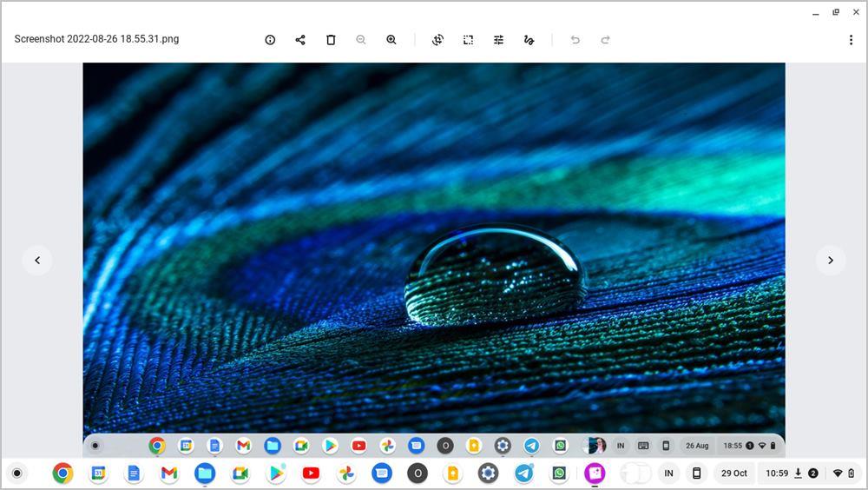Viewport: 868px width, 490px height.
Task: Open the calendar via 29 Oct date
Action: [x=734, y=473]
